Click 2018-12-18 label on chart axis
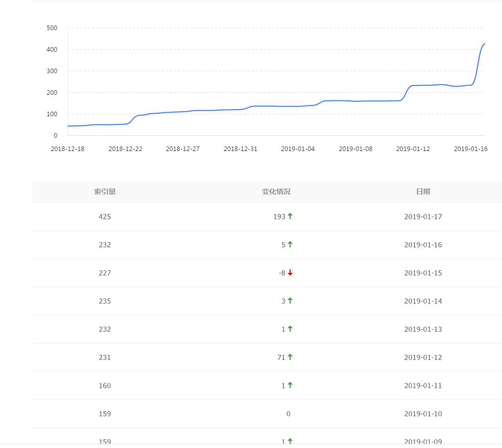 pyautogui.click(x=68, y=149)
